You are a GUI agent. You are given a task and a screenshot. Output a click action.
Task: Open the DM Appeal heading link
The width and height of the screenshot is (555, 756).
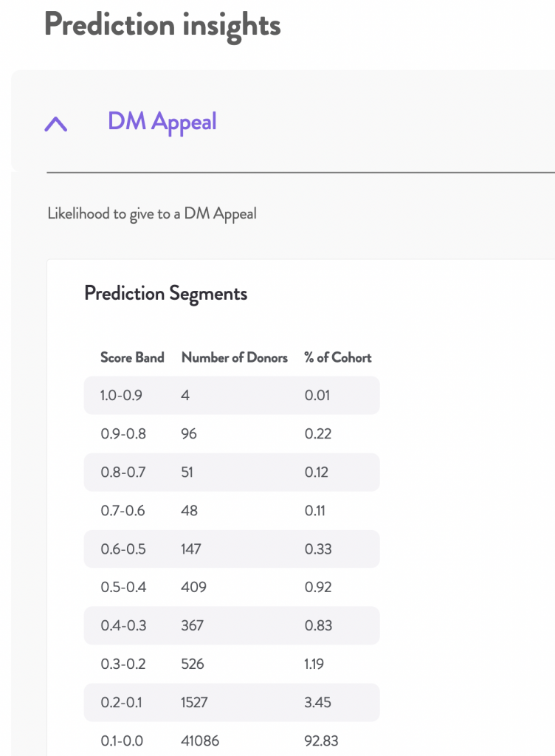coord(162,122)
